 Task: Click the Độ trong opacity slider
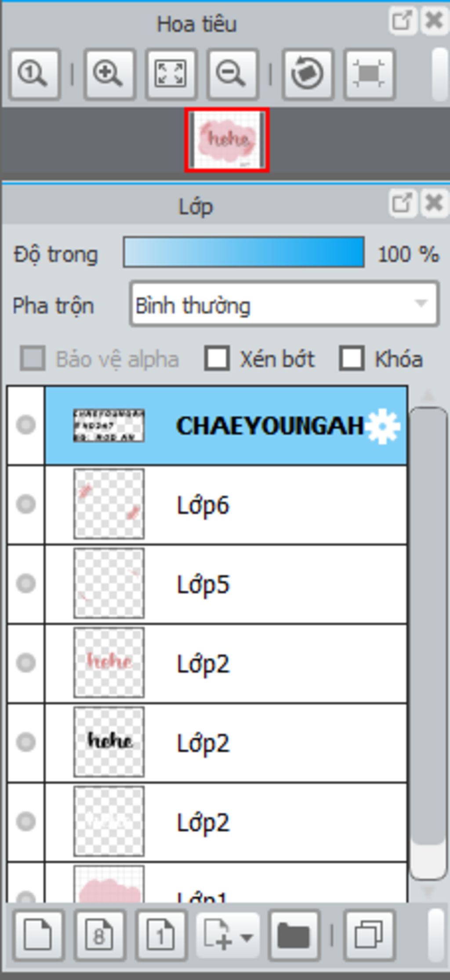244,252
